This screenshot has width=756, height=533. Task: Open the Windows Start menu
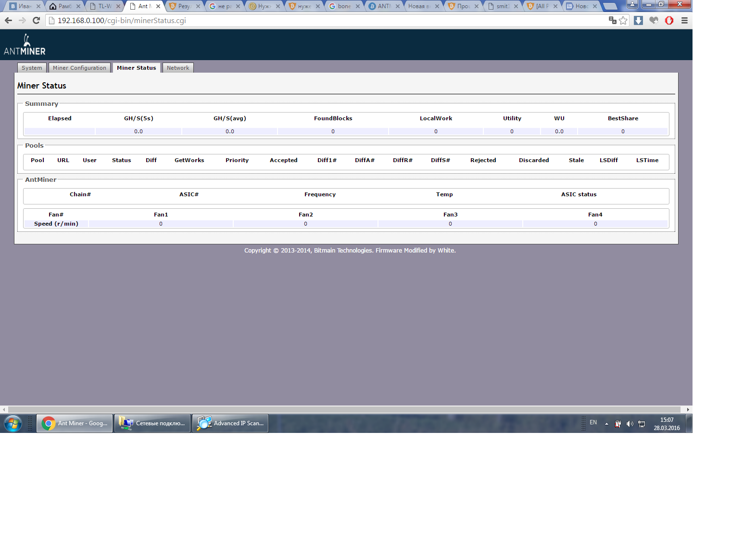point(13,423)
